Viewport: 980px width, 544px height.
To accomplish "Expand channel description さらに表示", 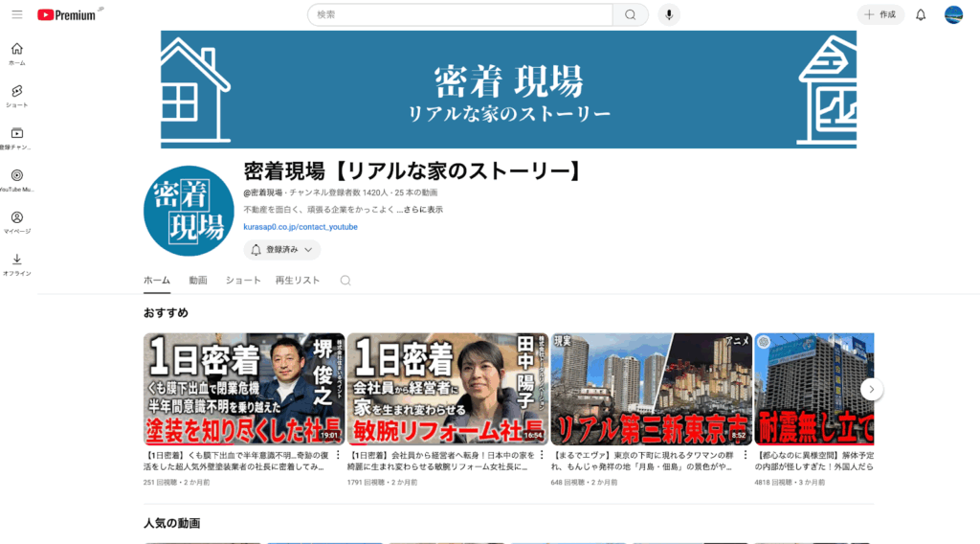I will click(x=422, y=210).
